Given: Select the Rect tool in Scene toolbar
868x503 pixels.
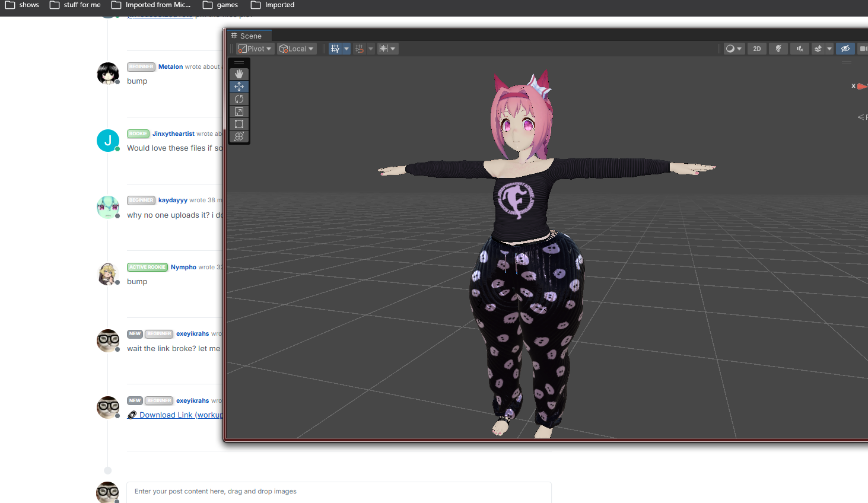Looking at the screenshot, I should [239, 124].
